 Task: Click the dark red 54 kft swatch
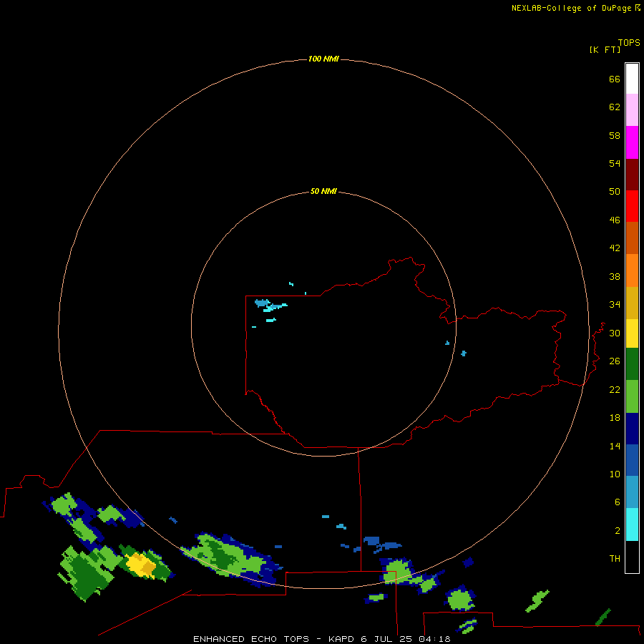(x=632, y=174)
